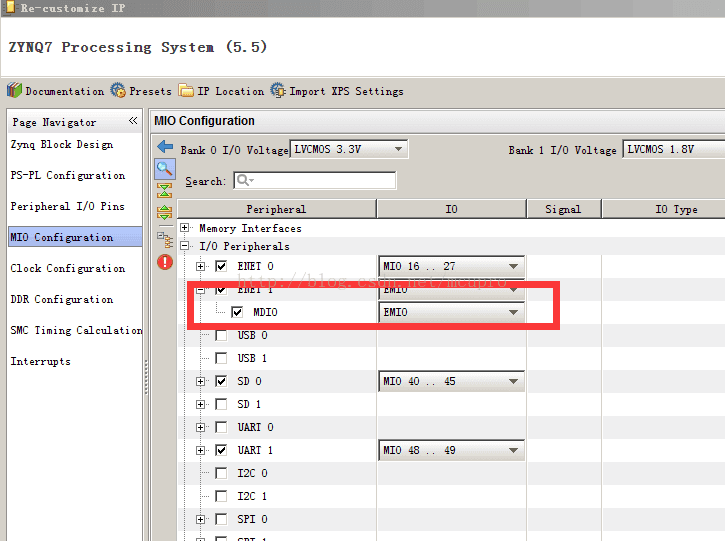Select the I2C 0 row label
This screenshot has height=541, width=725.
(252, 473)
